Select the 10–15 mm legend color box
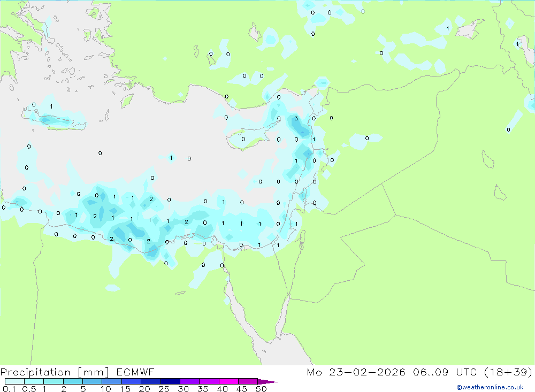 point(112,381)
